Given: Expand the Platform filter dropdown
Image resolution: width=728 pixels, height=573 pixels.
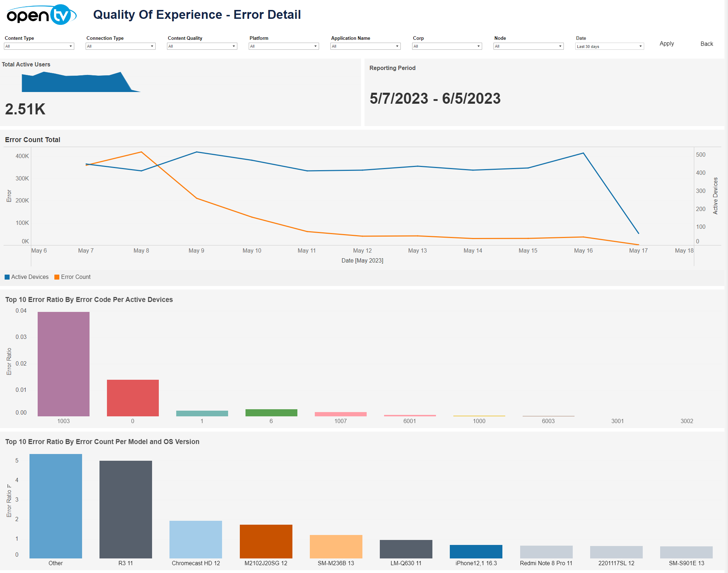Looking at the screenshot, I should (x=284, y=46).
